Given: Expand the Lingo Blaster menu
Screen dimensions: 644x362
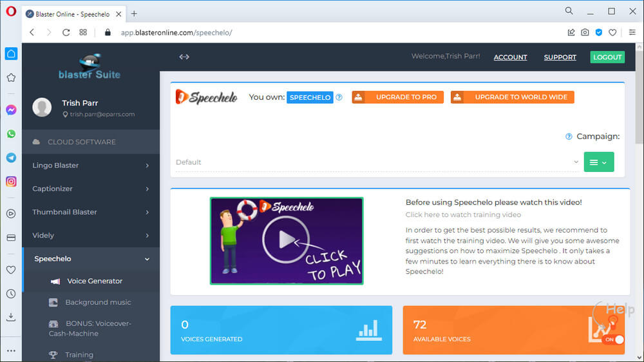Looking at the screenshot, I should (x=91, y=165).
